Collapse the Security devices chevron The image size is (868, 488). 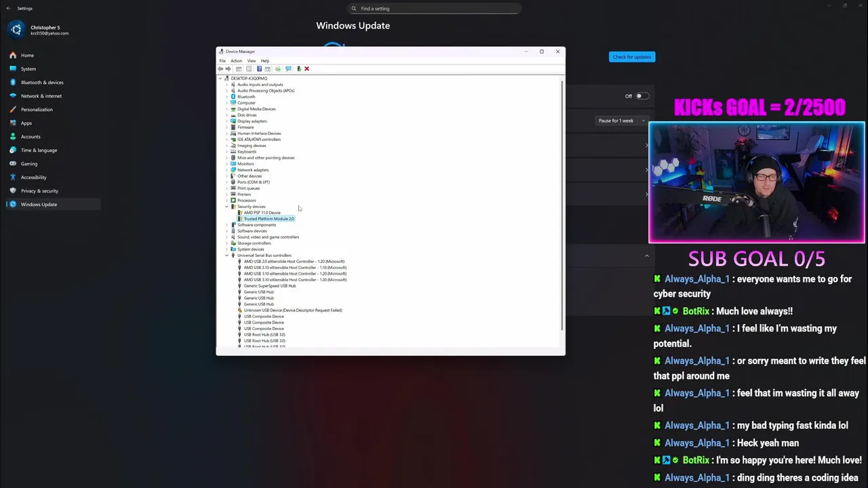point(226,207)
